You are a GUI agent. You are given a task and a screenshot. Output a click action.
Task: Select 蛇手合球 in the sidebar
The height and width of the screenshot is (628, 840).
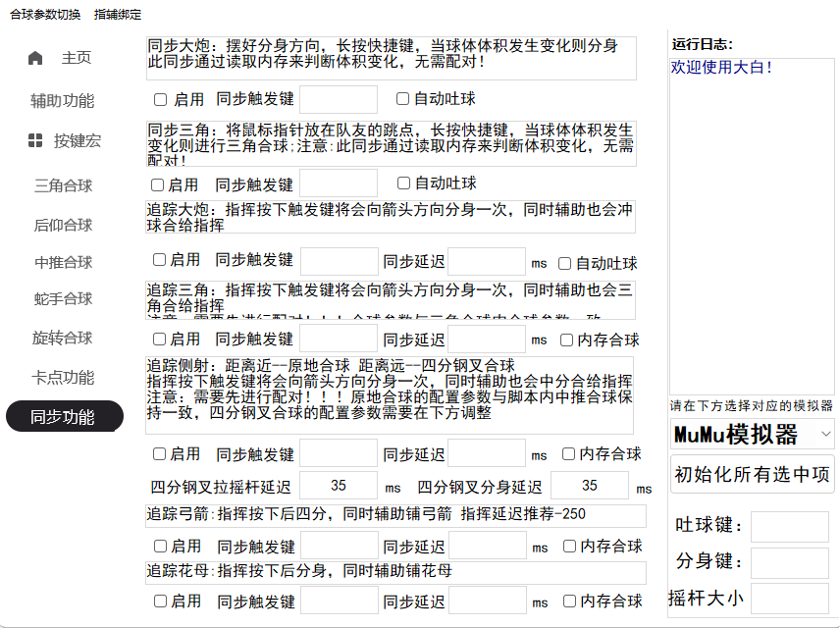pos(63,298)
